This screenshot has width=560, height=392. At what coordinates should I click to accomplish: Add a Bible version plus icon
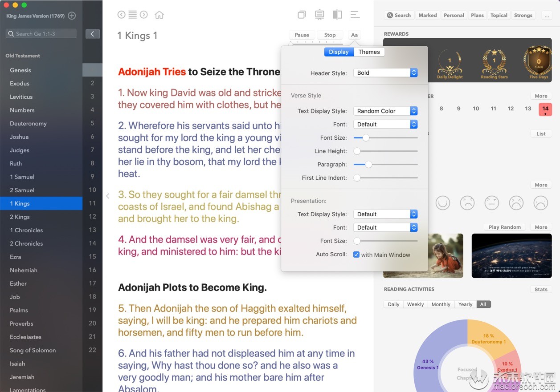point(72,16)
